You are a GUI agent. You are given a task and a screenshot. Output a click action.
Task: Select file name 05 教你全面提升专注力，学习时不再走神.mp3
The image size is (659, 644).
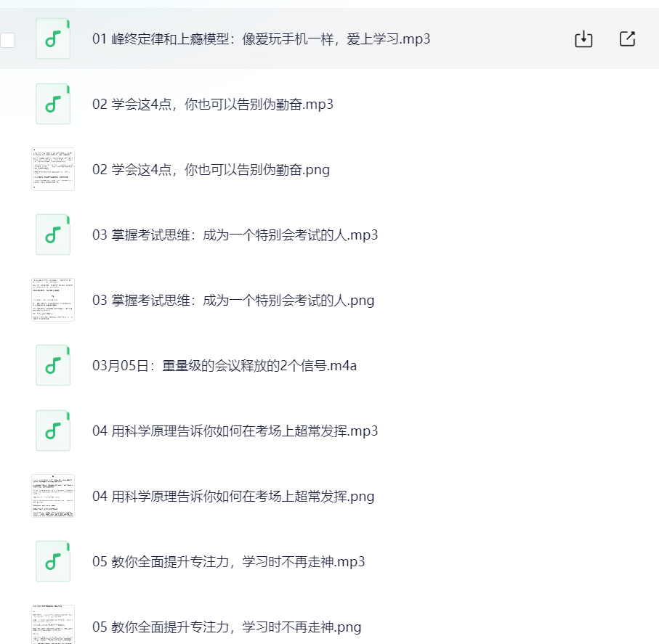[229, 562]
